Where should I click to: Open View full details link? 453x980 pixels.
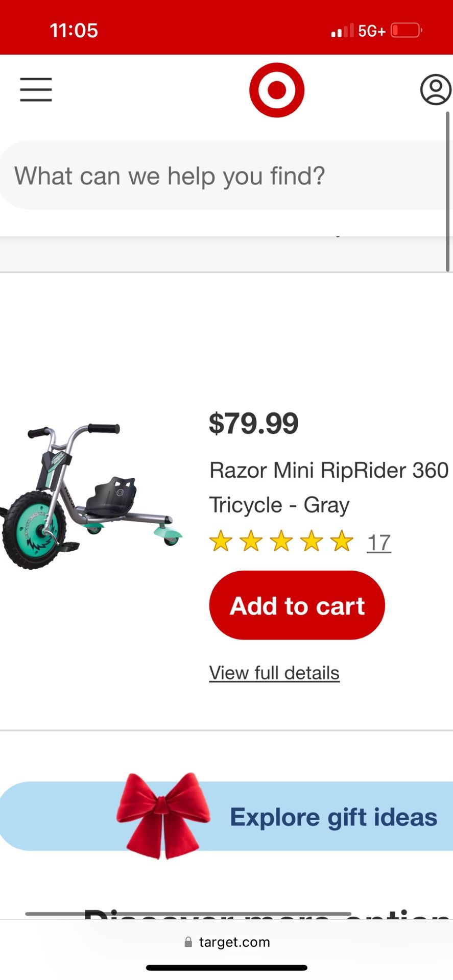274,673
